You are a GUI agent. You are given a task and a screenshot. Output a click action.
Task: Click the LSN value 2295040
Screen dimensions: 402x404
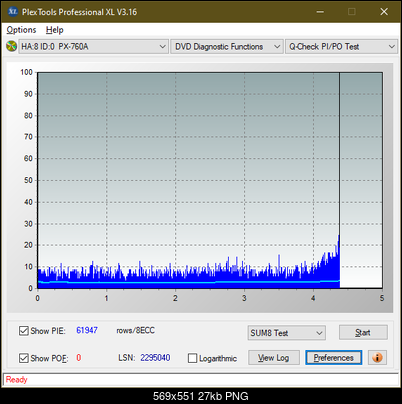click(155, 358)
